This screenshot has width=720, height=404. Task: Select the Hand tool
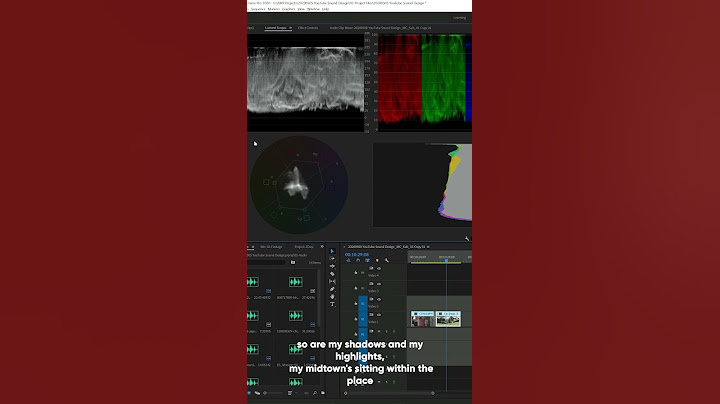pyautogui.click(x=332, y=297)
